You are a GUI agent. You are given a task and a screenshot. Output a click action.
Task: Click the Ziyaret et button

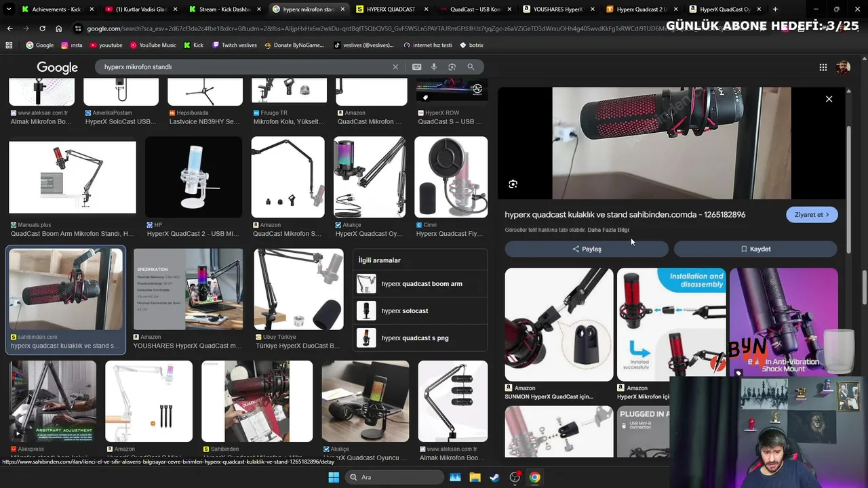coord(812,215)
